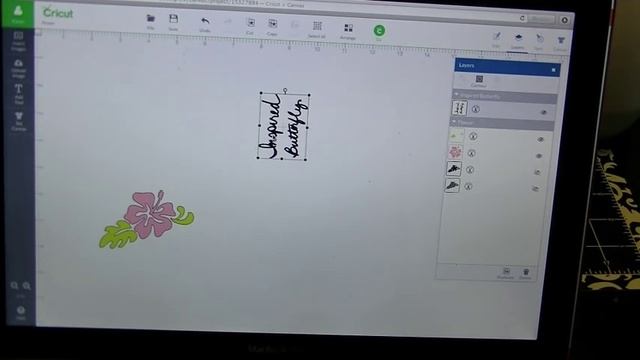Change line type of second black layer
This screenshot has height=360, width=640.
click(468, 187)
